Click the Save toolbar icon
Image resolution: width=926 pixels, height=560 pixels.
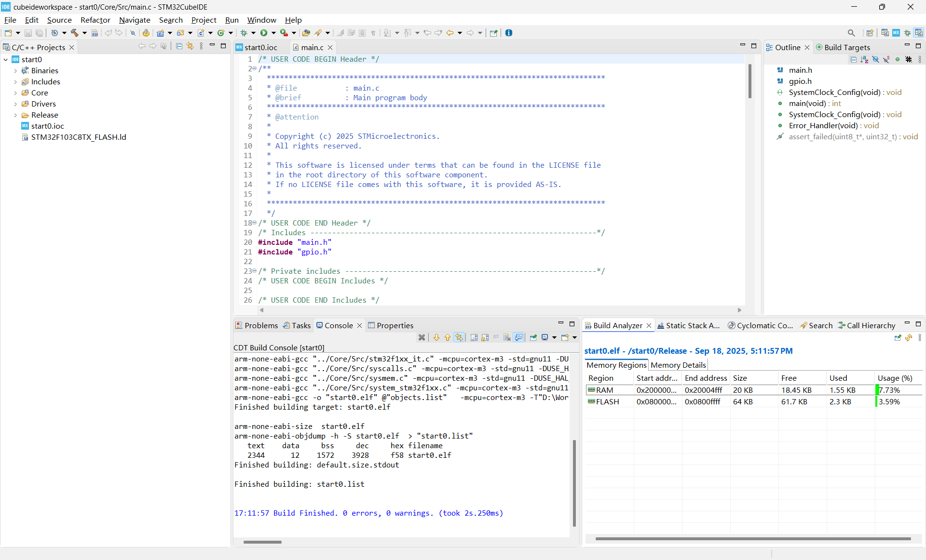click(28, 33)
